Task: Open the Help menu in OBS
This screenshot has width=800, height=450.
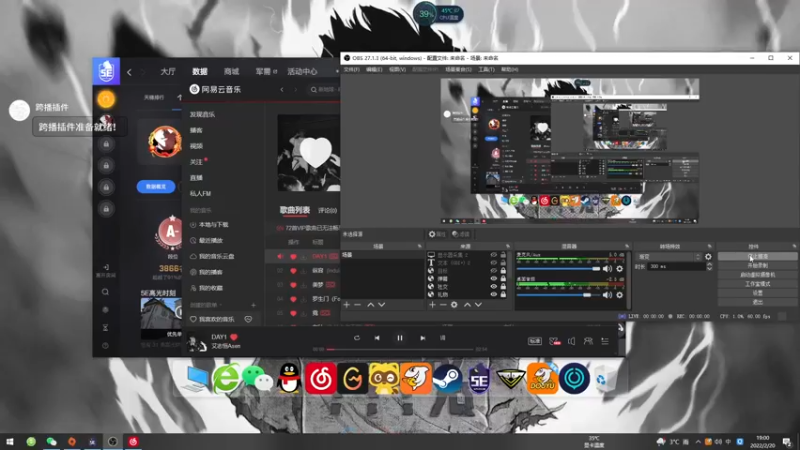Action: click(509, 69)
